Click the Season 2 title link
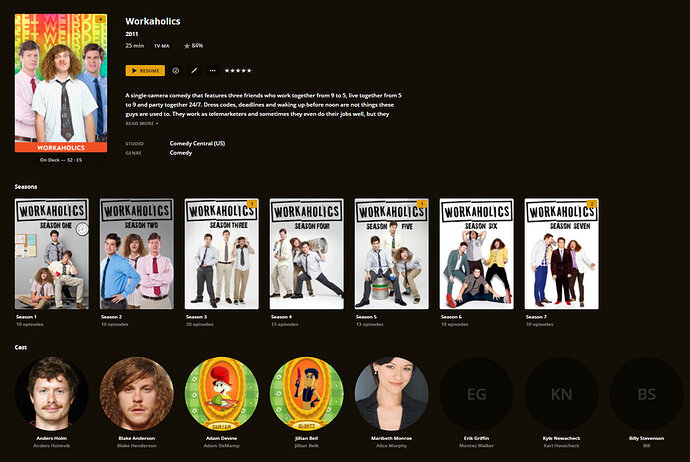 [111, 317]
